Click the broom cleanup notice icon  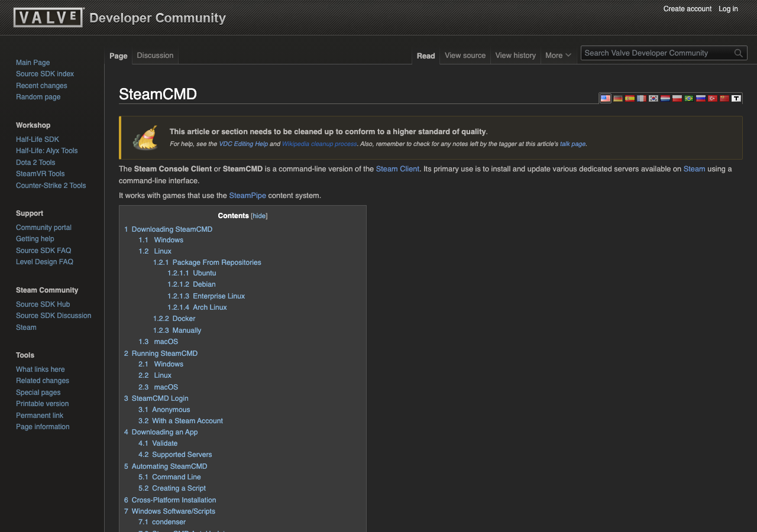click(145, 137)
